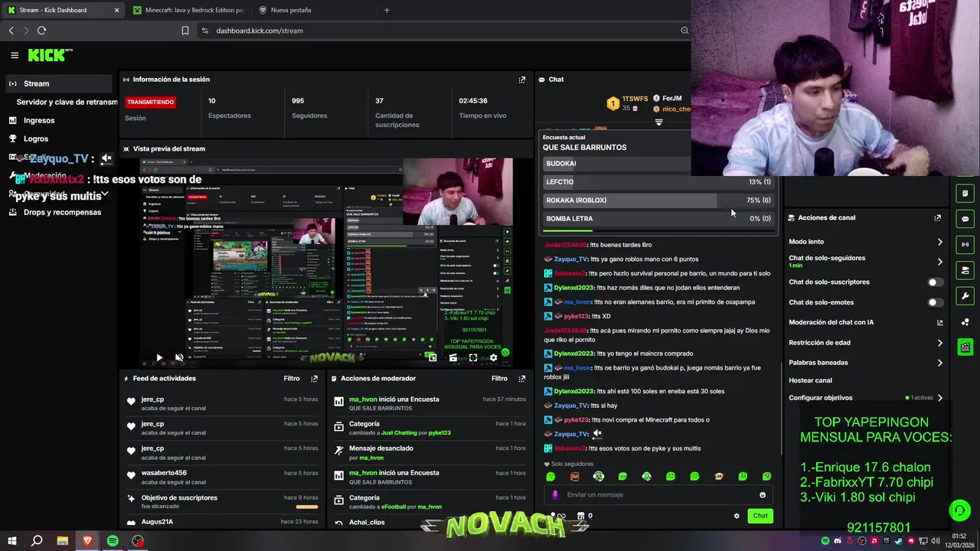Click the wrench tools icon in right sidebar
The height and width of the screenshot is (551, 980).
(965, 296)
